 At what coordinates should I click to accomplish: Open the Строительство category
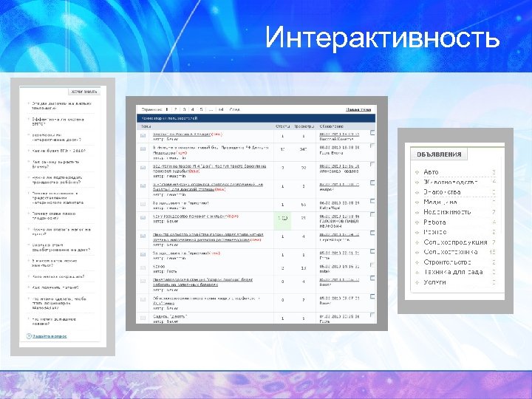point(447,262)
